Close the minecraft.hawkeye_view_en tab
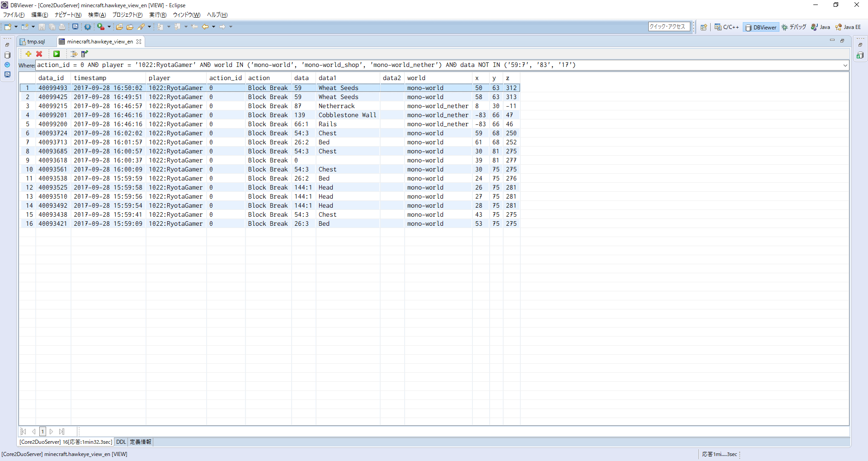 (x=139, y=42)
